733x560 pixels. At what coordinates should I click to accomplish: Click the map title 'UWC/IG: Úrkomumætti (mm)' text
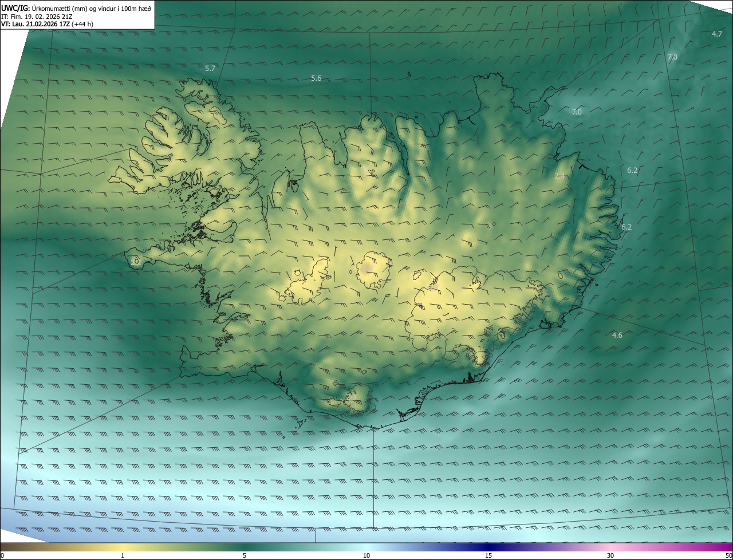tap(44, 9)
